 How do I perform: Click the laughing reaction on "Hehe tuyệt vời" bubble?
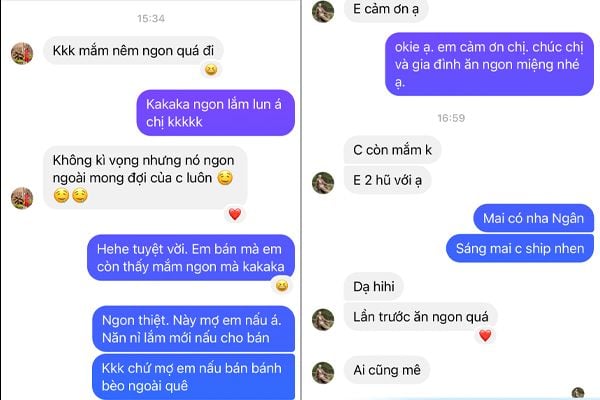point(282,286)
